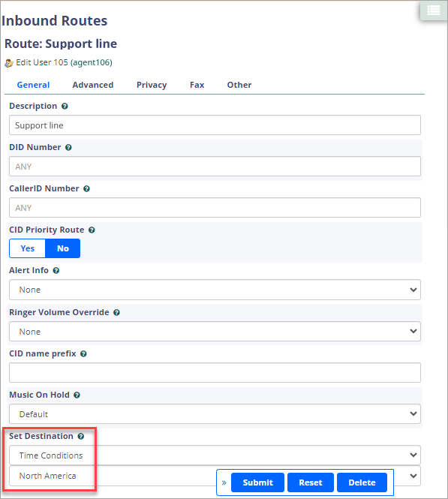Click the Submit button
448x499 pixels.
click(x=257, y=482)
